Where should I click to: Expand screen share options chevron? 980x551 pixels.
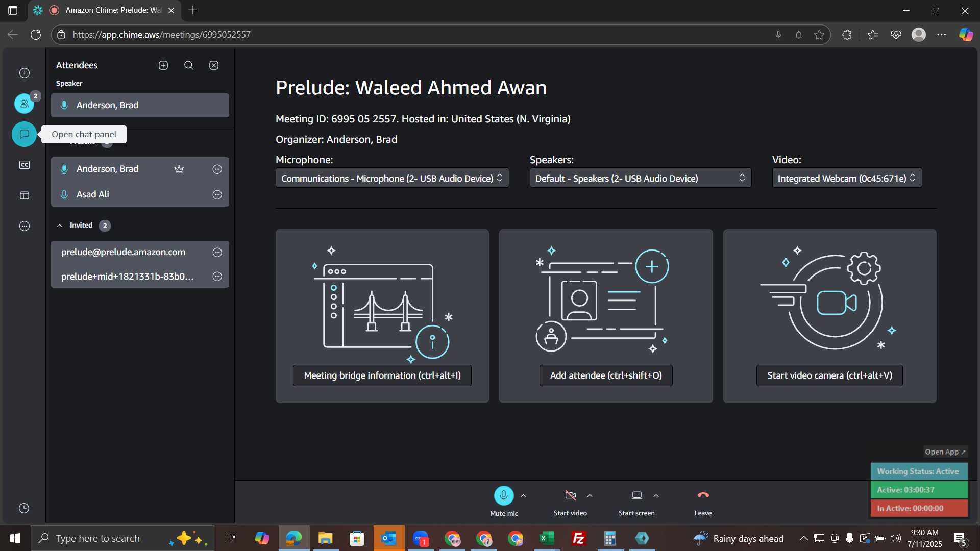click(656, 495)
